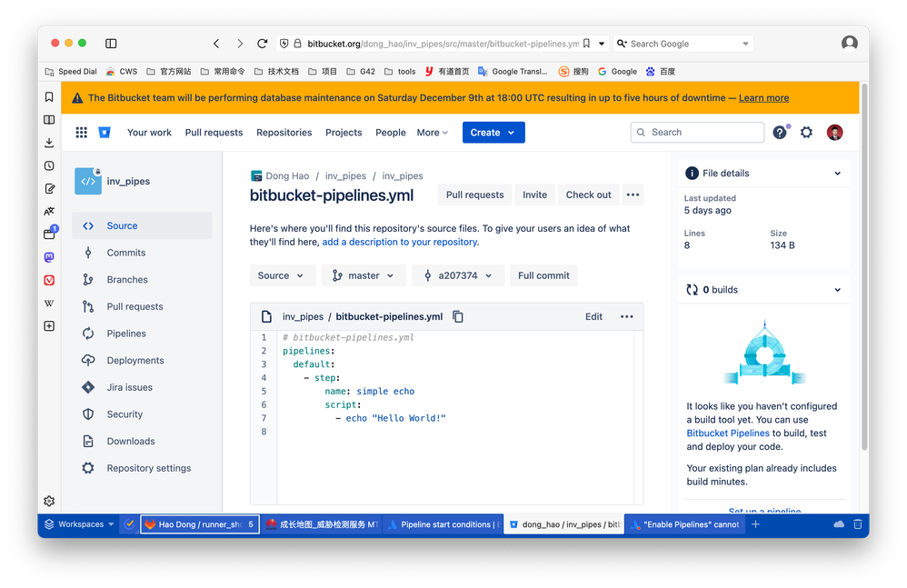Open Repositories in the top navigation

point(284,133)
